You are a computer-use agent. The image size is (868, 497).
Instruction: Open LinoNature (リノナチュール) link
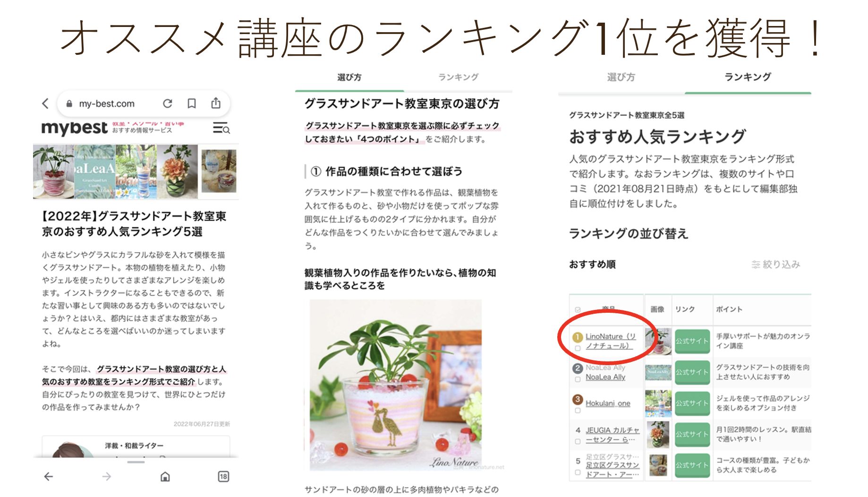(x=610, y=341)
